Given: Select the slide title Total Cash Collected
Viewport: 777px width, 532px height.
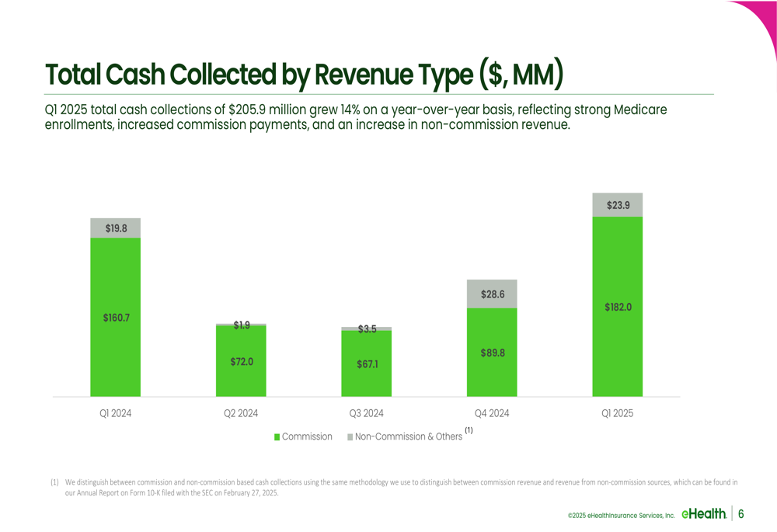Looking at the screenshot, I should (x=305, y=75).
